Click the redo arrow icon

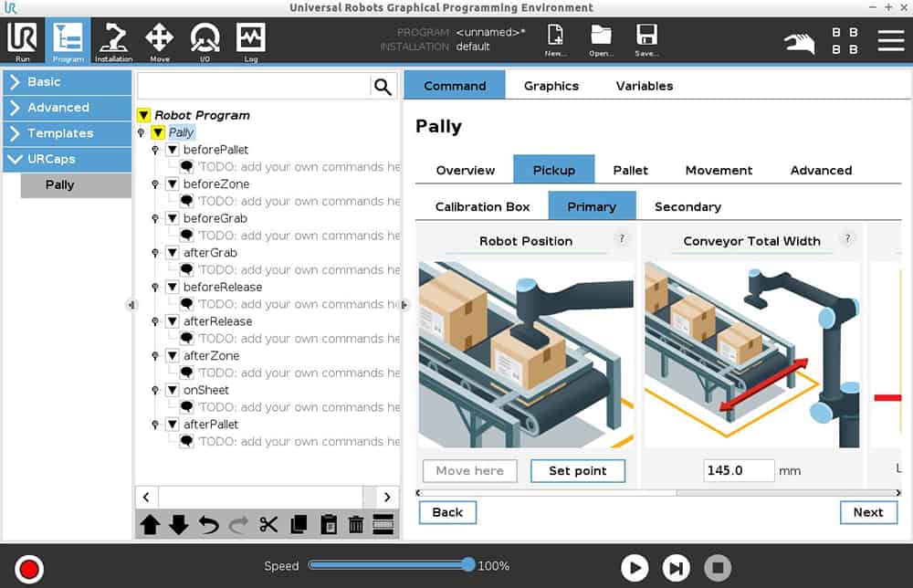[238, 524]
